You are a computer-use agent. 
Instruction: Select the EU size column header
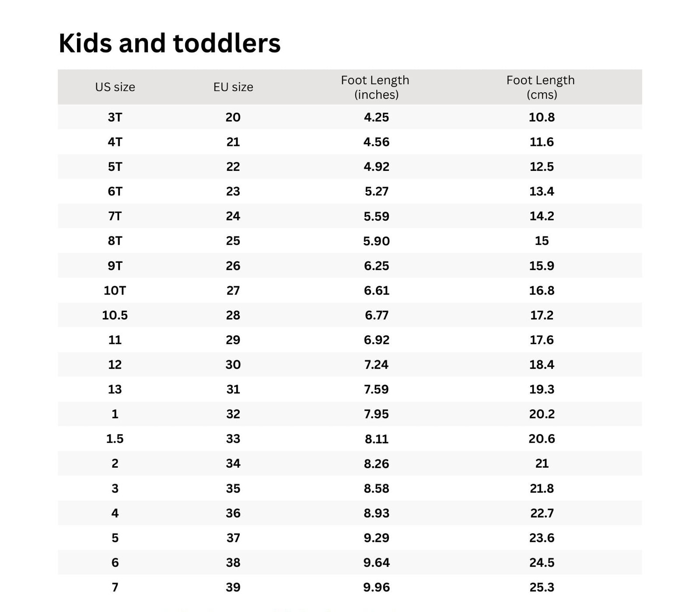[x=233, y=87]
